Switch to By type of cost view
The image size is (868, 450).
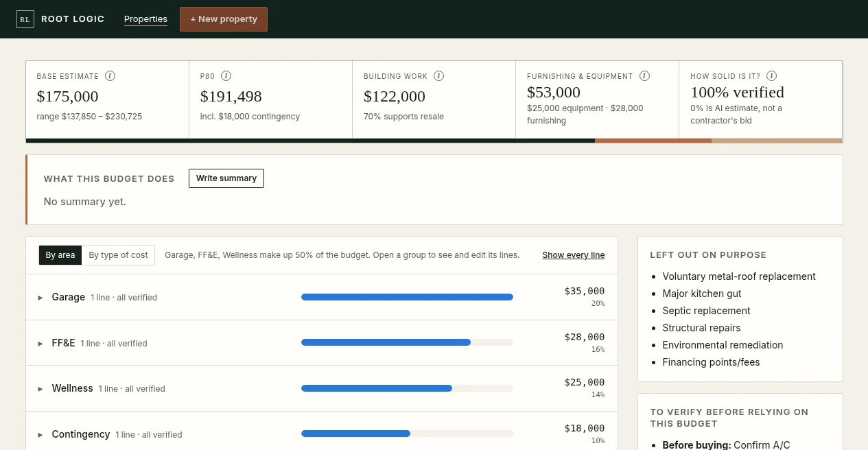(118, 255)
